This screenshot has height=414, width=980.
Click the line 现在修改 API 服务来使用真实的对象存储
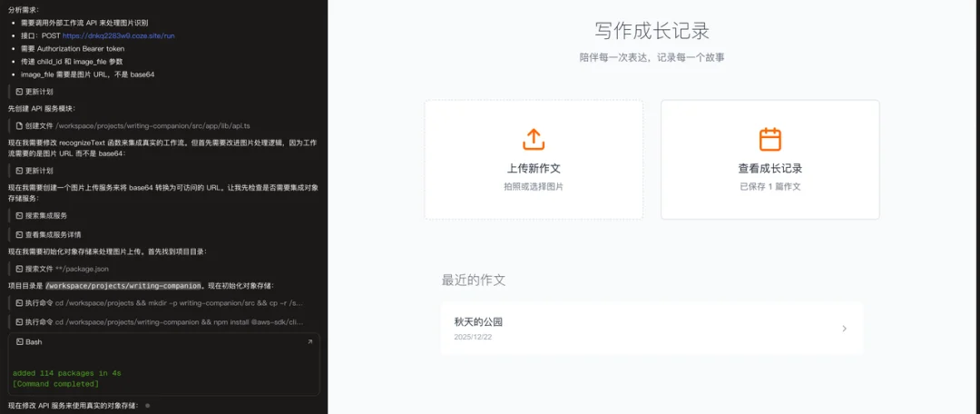point(75,405)
